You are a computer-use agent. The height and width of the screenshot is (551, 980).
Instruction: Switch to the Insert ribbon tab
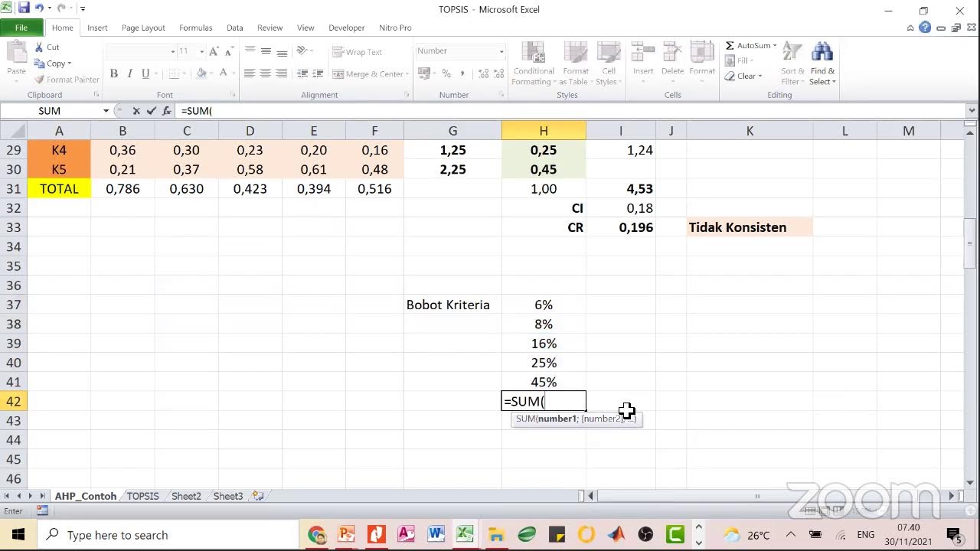(97, 28)
